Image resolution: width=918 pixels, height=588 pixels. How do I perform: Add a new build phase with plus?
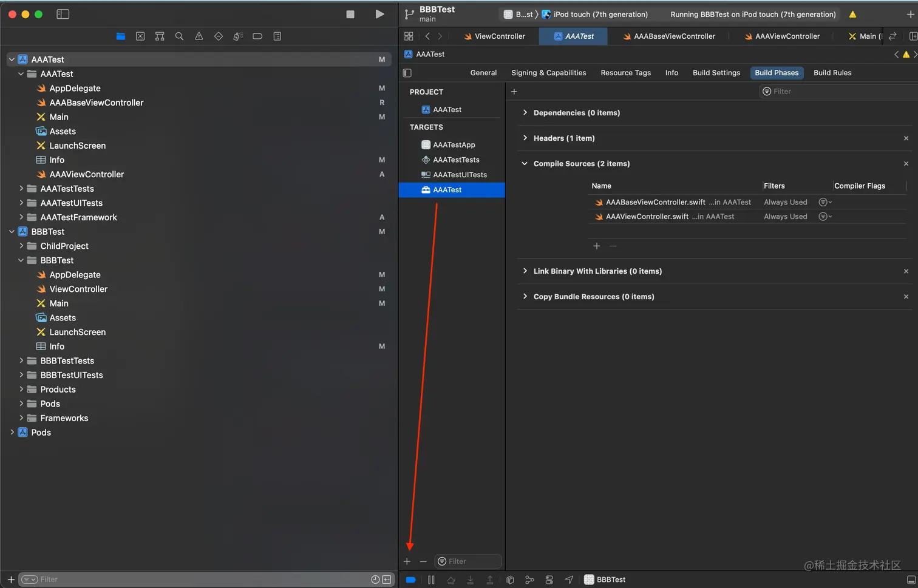(x=514, y=92)
